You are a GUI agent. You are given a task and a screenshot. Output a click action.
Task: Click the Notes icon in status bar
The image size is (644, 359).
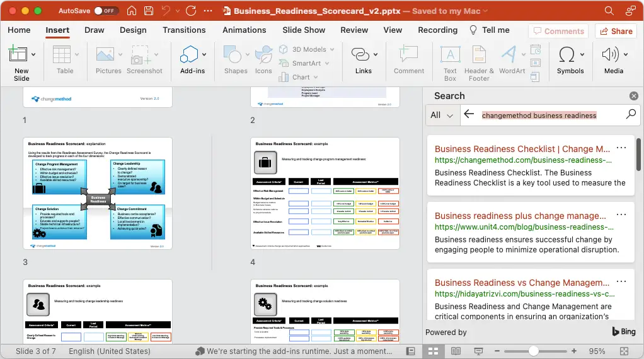(x=410, y=351)
